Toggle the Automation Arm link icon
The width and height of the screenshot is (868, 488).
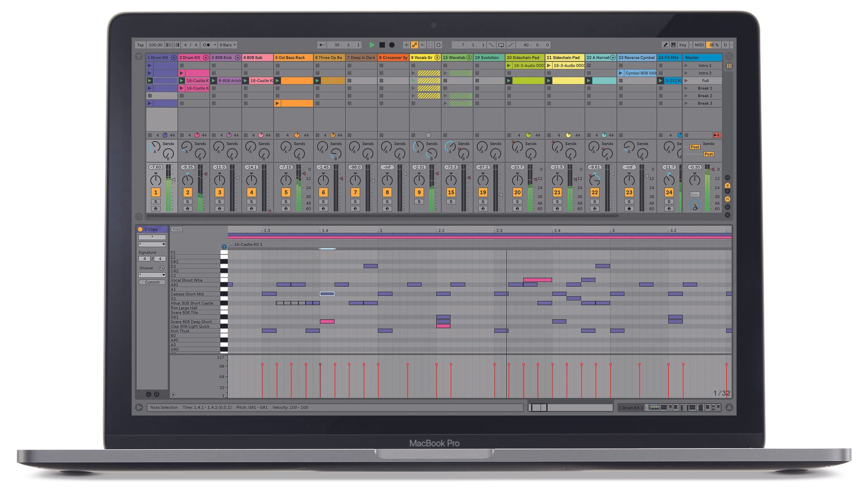point(415,45)
